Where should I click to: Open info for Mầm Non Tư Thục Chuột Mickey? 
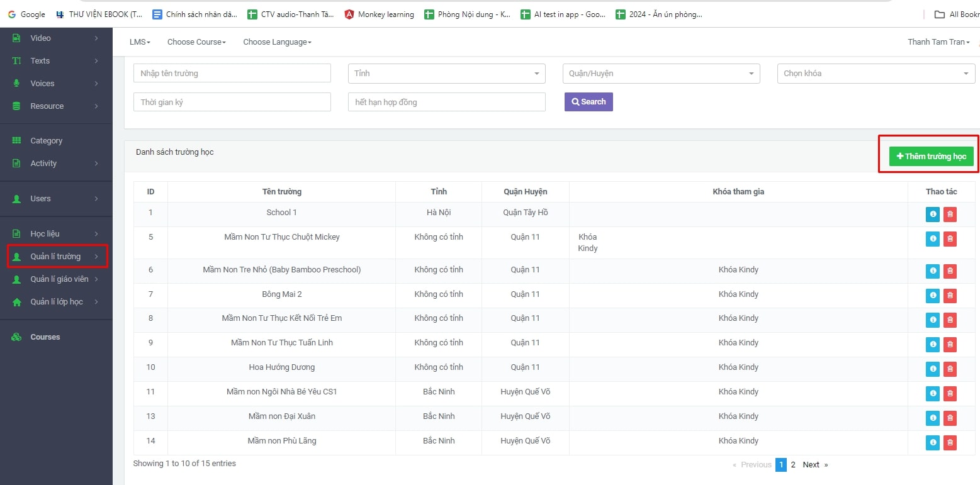[932, 238]
